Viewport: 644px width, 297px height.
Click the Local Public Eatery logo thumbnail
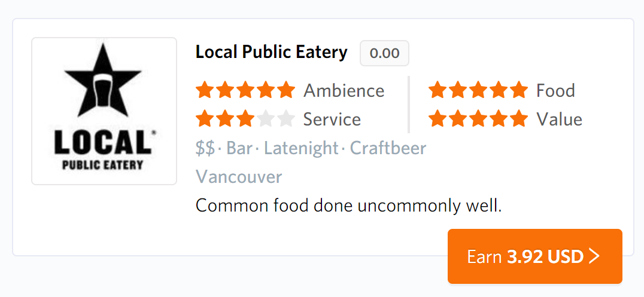click(x=104, y=111)
